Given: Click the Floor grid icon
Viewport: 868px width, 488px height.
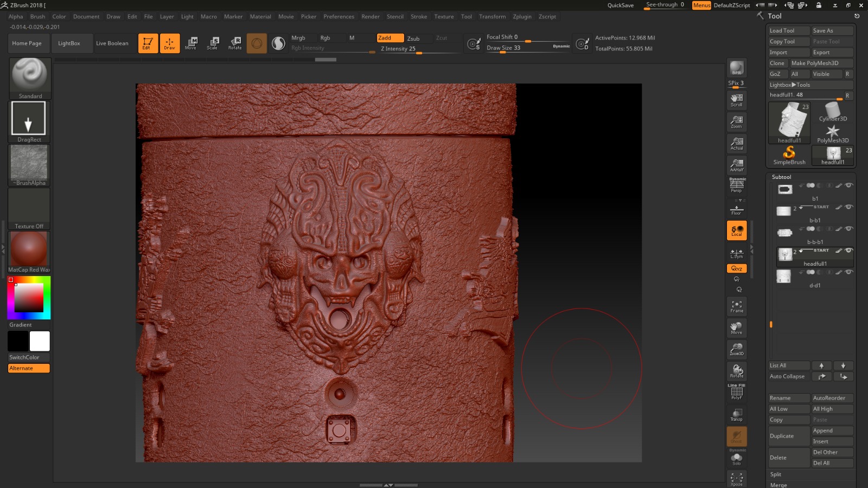Looking at the screenshot, I should pyautogui.click(x=737, y=209).
